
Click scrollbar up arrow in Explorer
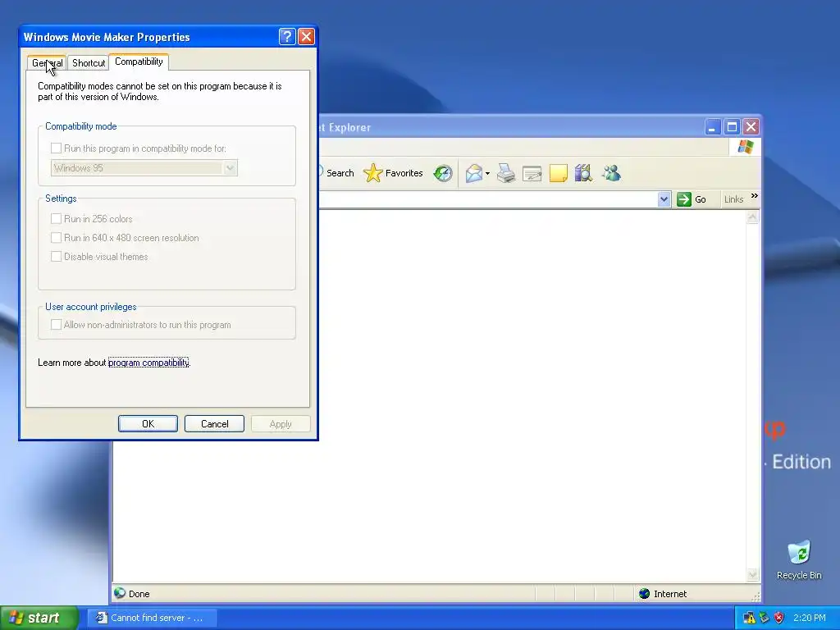[752, 217]
